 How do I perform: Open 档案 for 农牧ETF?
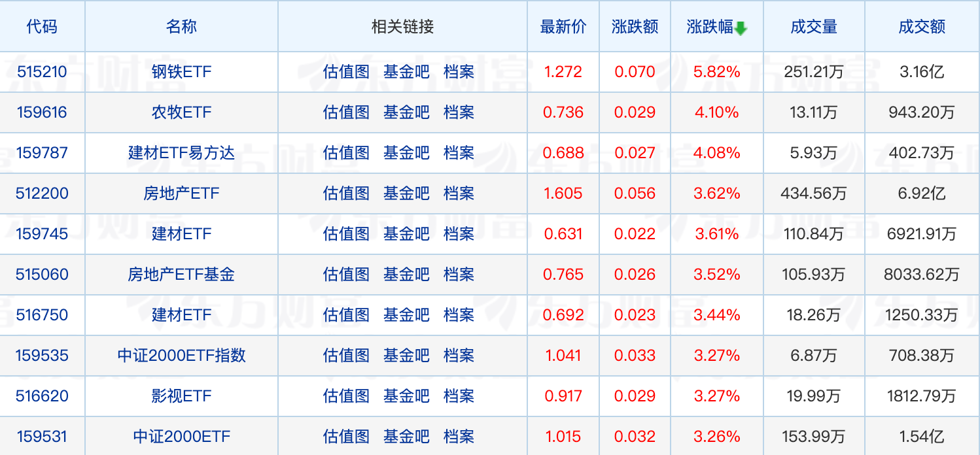459,112
